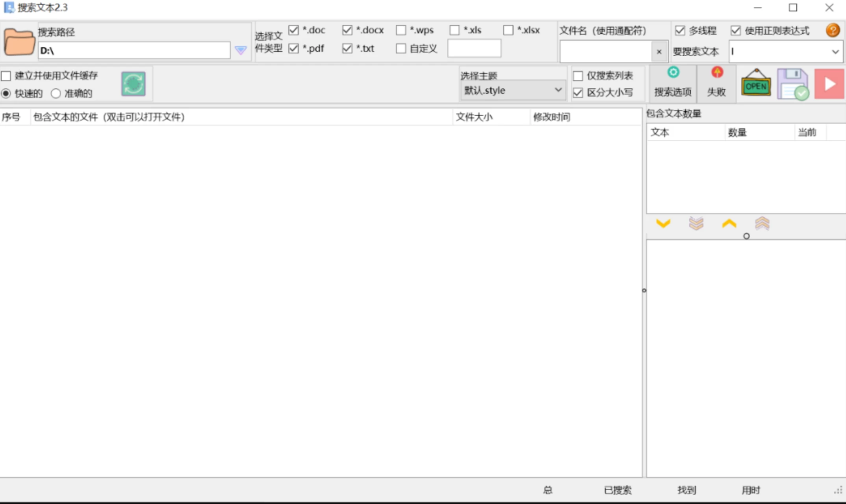Open the 搜索选项 tab
Screen dimensions: 846x504
[673, 83]
